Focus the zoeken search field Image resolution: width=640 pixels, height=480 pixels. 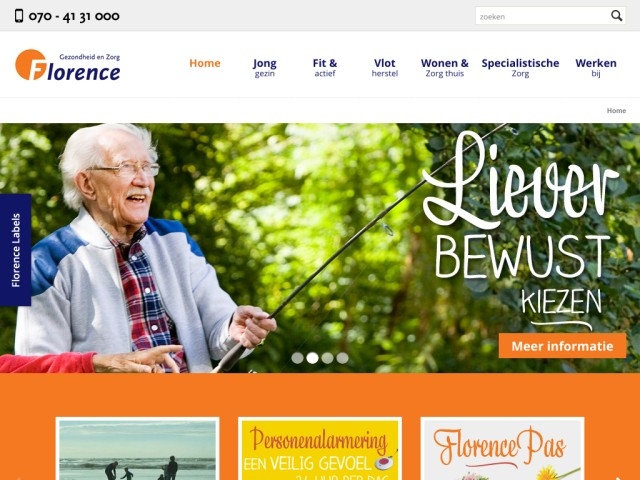[x=542, y=16]
